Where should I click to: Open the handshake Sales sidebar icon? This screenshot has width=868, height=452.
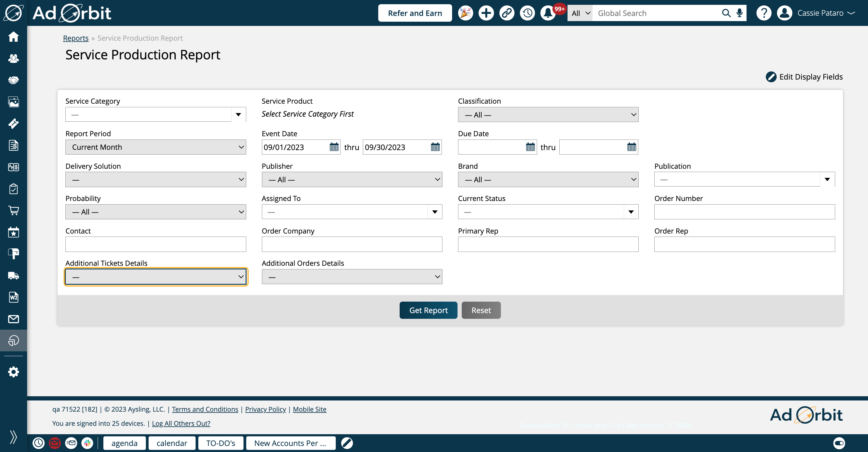point(14,80)
